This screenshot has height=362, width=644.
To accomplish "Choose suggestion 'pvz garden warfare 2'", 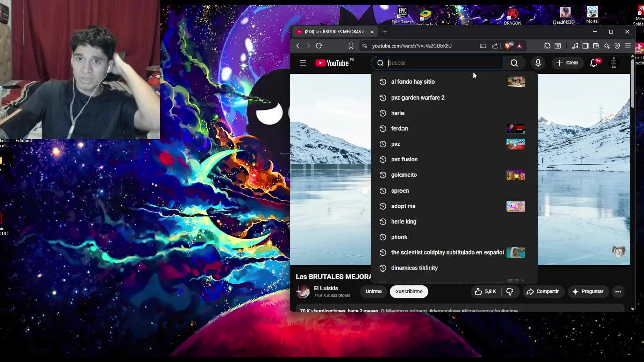I will (x=454, y=98).
